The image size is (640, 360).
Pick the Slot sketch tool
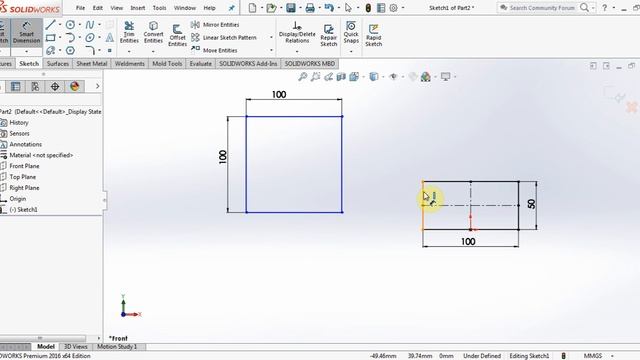tap(50, 51)
